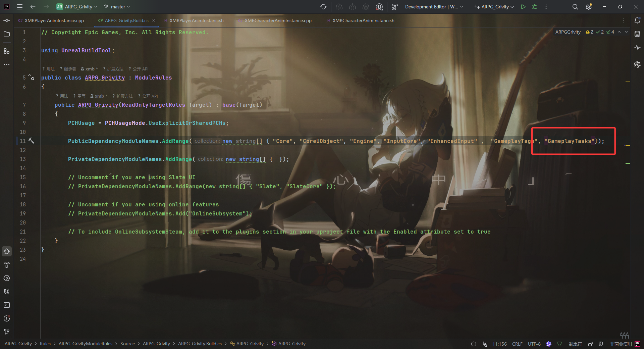Click the 制表符 indent setting in status bar
Viewport: 644px width, 349px height.
(x=575, y=344)
